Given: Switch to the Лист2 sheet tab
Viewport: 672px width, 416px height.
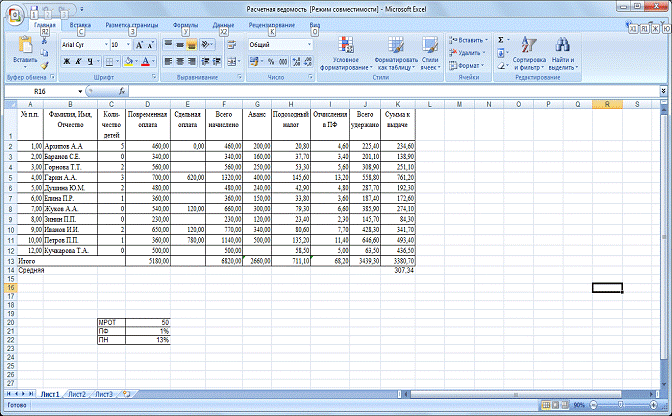Looking at the screenshot, I should [x=77, y=395].
